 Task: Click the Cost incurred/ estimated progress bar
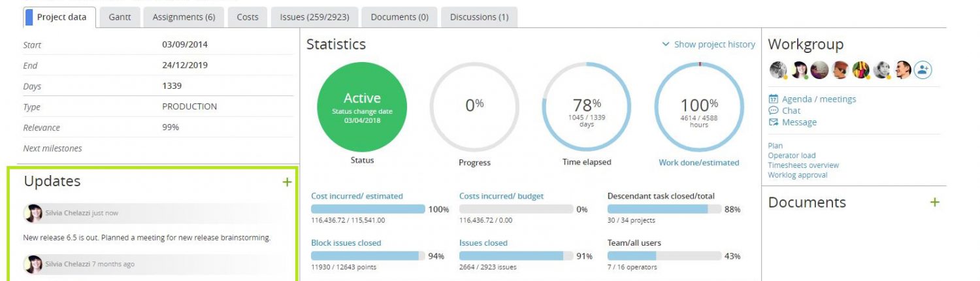pyautogui.click(x=368, y=209)
